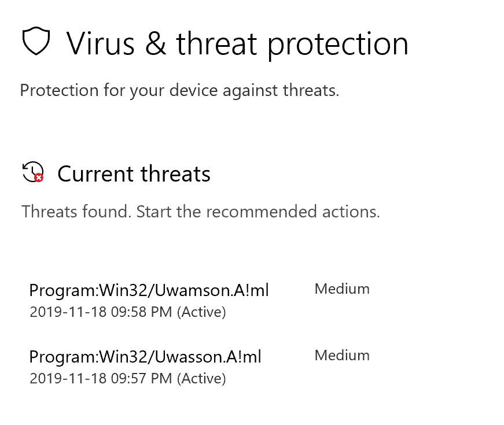Click Medium severity label for Uwamson threat
This screenshot has width=504, height=425.
(342, 289)
